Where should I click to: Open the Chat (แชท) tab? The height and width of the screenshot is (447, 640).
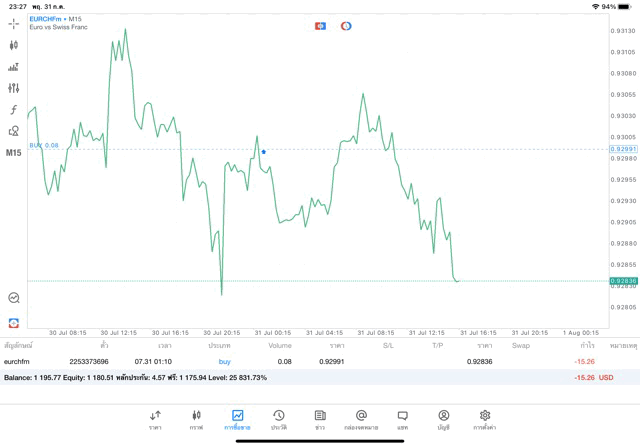(402, 419)
